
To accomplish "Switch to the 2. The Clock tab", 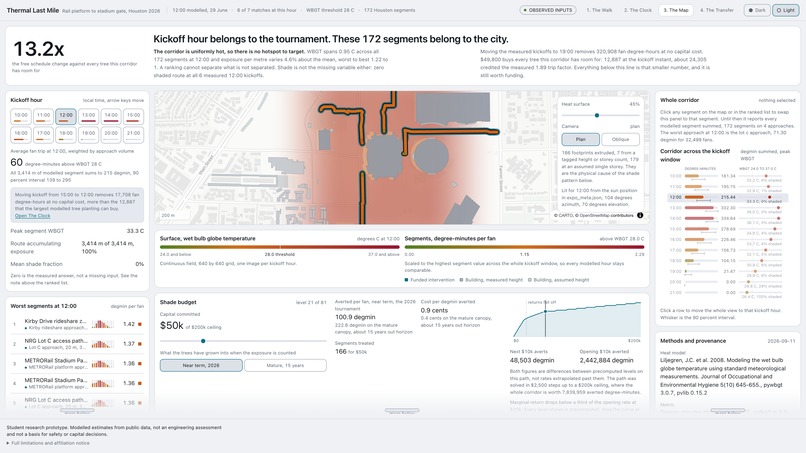I will [x=637, y=10].
